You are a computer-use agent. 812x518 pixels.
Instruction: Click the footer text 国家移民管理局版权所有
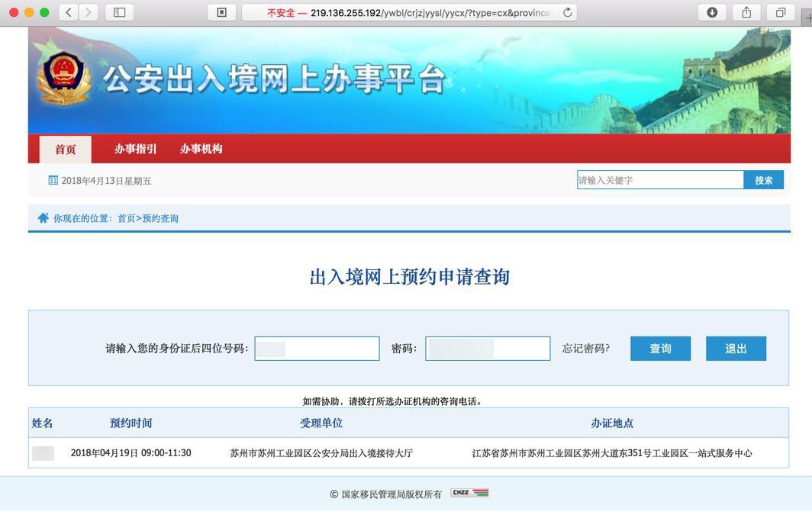(x=391, y=494)
